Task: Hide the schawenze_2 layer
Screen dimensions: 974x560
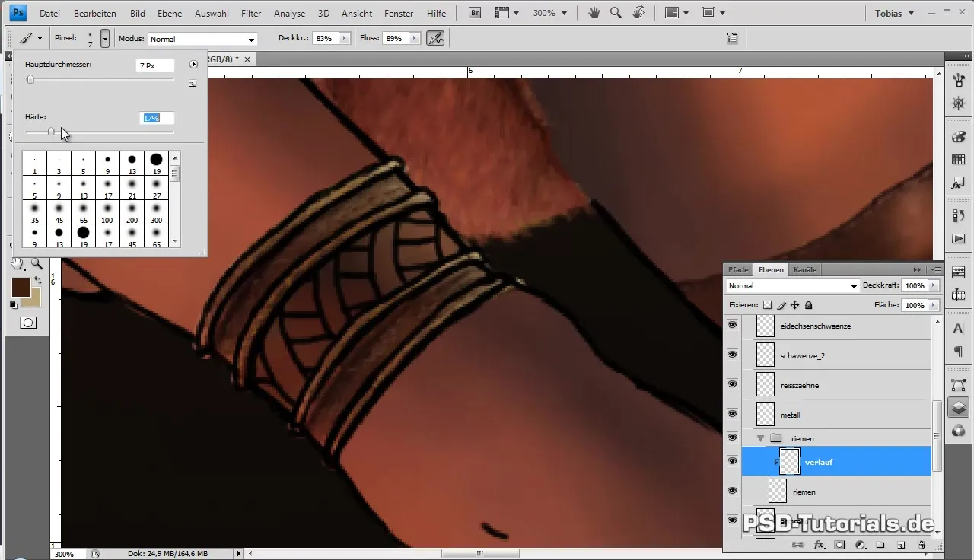Action: pyautogui.click(x=733, y=355)
